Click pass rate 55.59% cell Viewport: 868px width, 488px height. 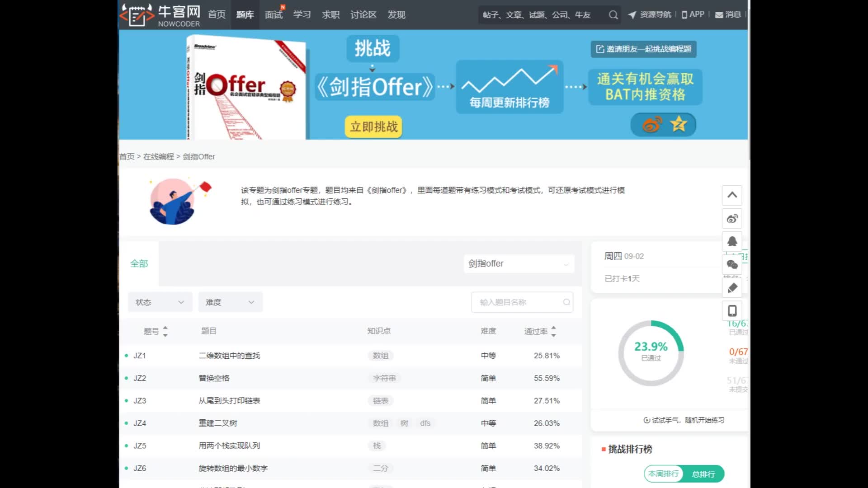pyautogui.click(x=547, y=379)
